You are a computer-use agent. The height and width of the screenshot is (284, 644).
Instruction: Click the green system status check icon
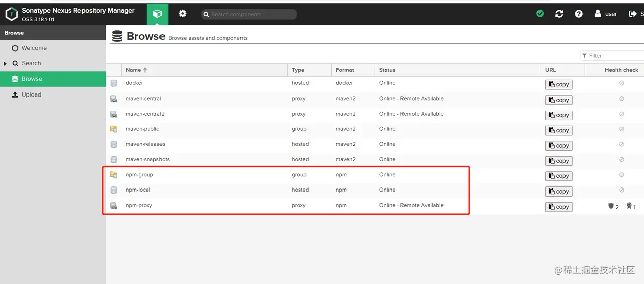coord(540,14)
